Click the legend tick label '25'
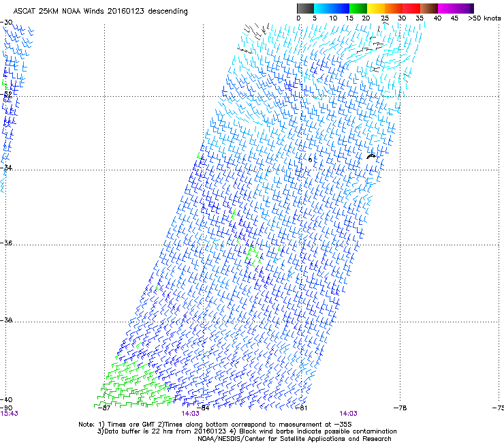 (x=385, y=18)
